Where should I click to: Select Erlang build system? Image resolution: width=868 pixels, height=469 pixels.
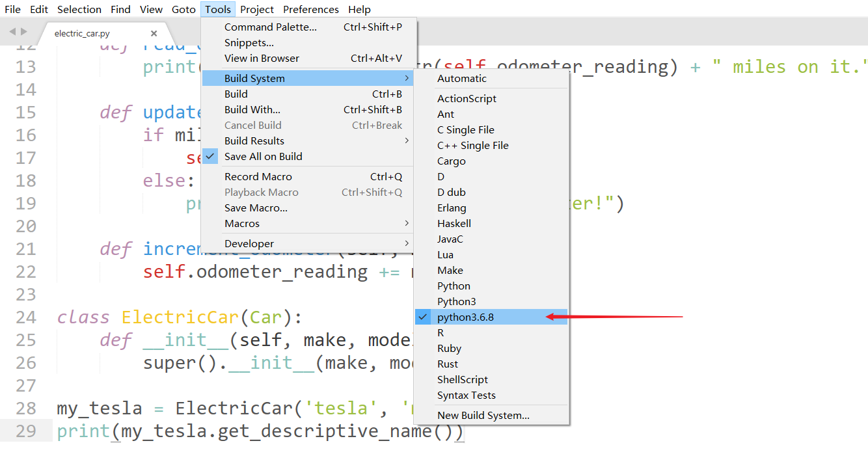tap(491, 208)
